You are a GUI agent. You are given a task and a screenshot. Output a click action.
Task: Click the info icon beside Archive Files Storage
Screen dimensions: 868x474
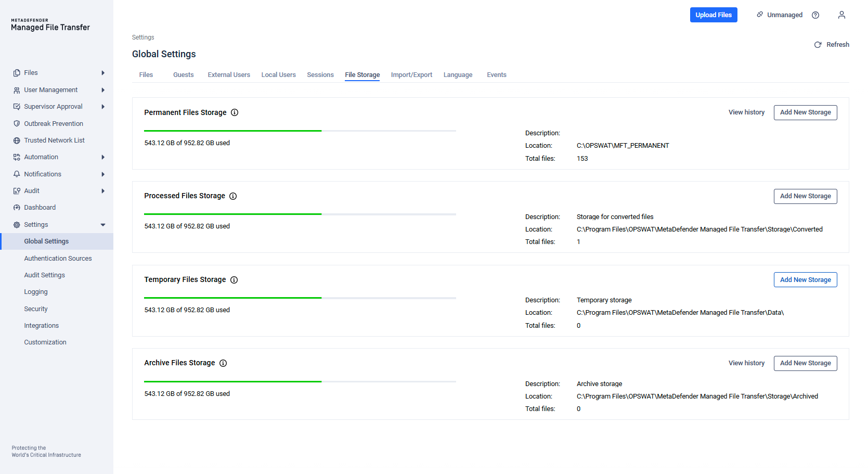[x=223, y=363]
